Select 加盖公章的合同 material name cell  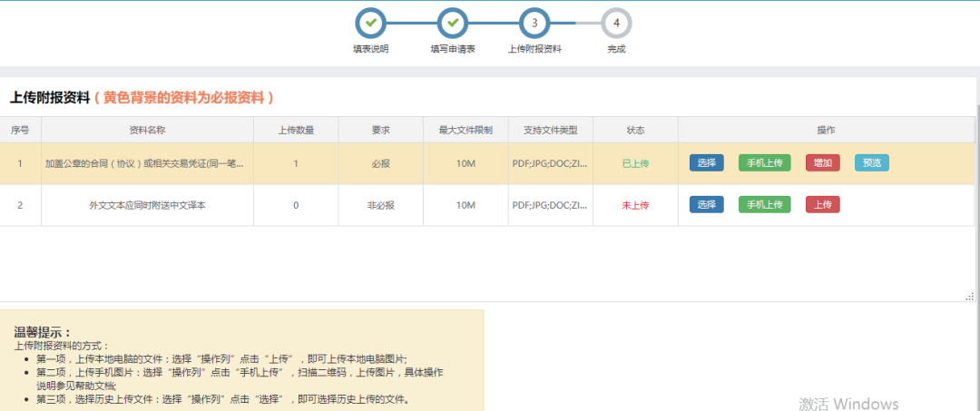pos(148,163)
